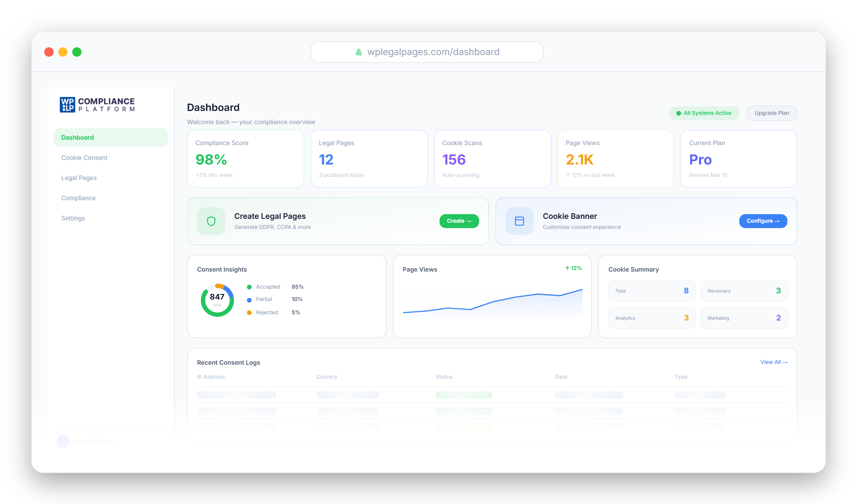Click the WPLP Compliance Platform logo
857x504 pixels.
[97, 105]
